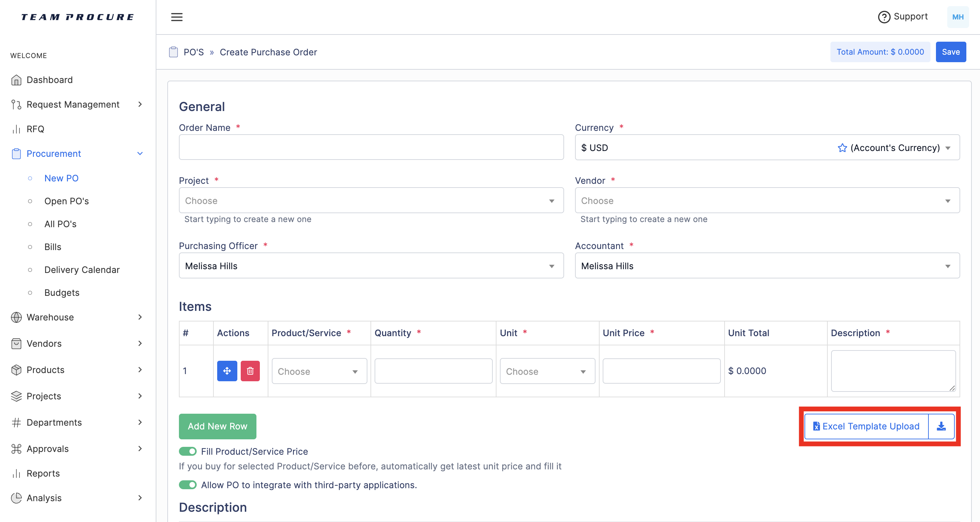This screenshot has width=980, height=522.
Task: Click the PO'S breadcrumb link
Action: 194,52
